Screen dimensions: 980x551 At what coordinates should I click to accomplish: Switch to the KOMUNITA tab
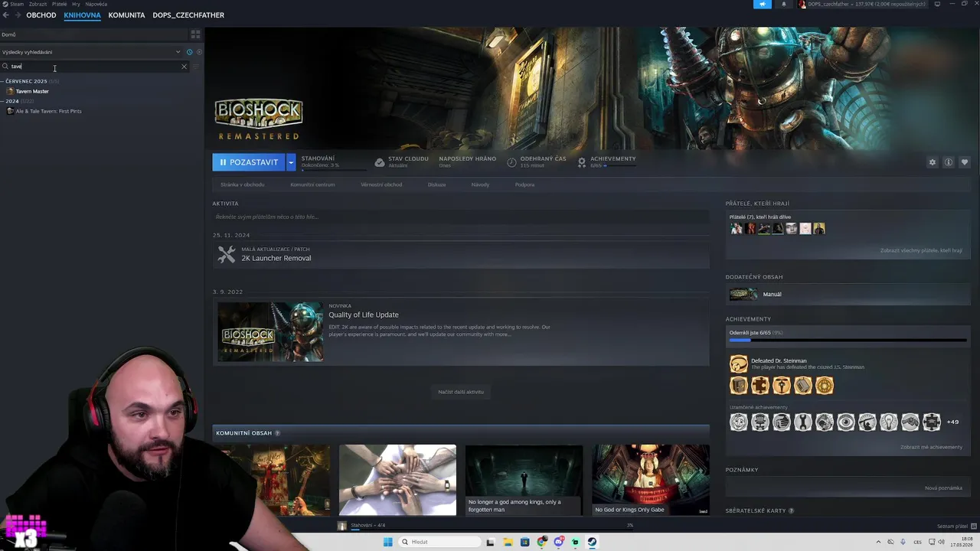pos(126,15)
